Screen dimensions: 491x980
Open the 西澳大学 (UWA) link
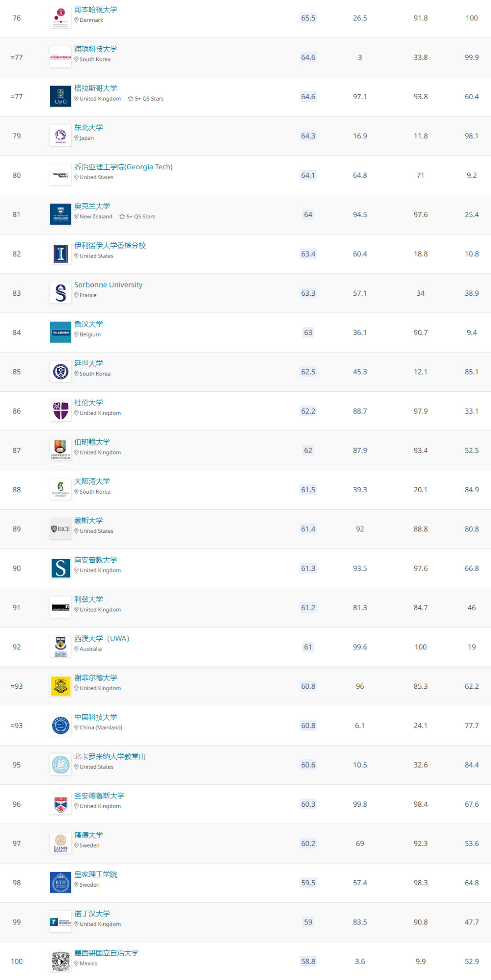[102, 639]
